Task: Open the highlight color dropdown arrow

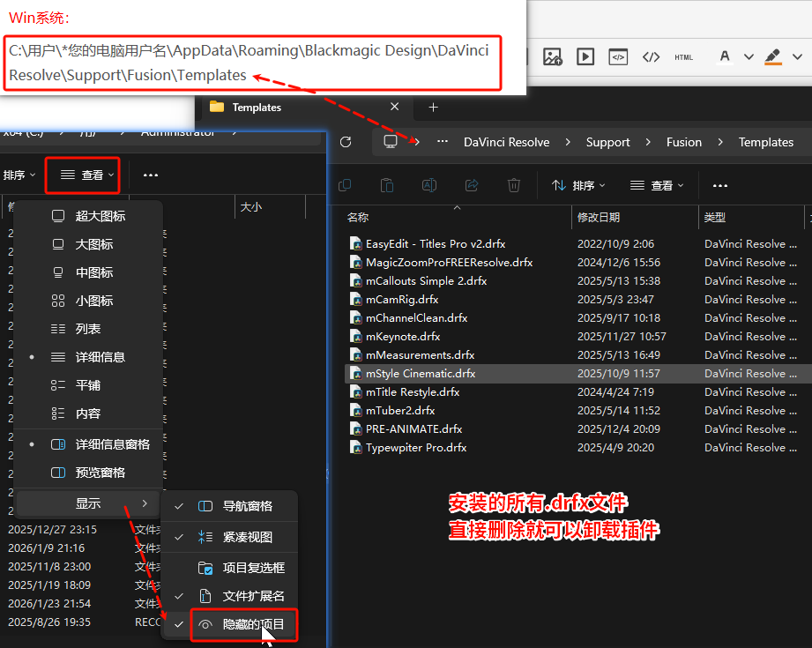Action: point(798,57)
